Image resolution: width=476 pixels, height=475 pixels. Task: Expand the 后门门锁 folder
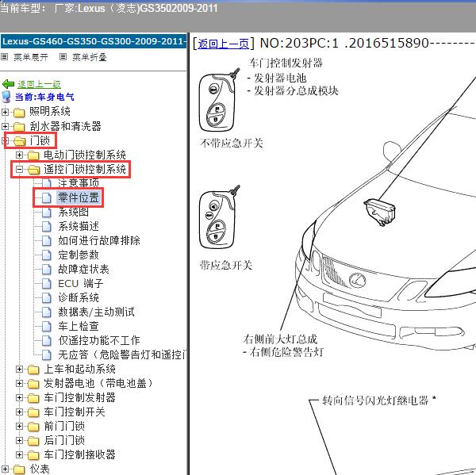click(19, 440)
